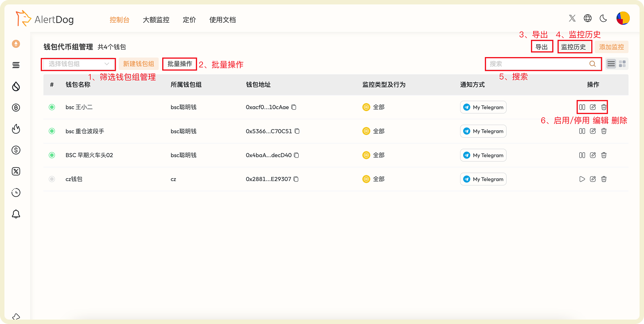This screenshot has height=324, width=644.
Task: Open the 选择钱包组 dropdown
Action: coord(78,64)
